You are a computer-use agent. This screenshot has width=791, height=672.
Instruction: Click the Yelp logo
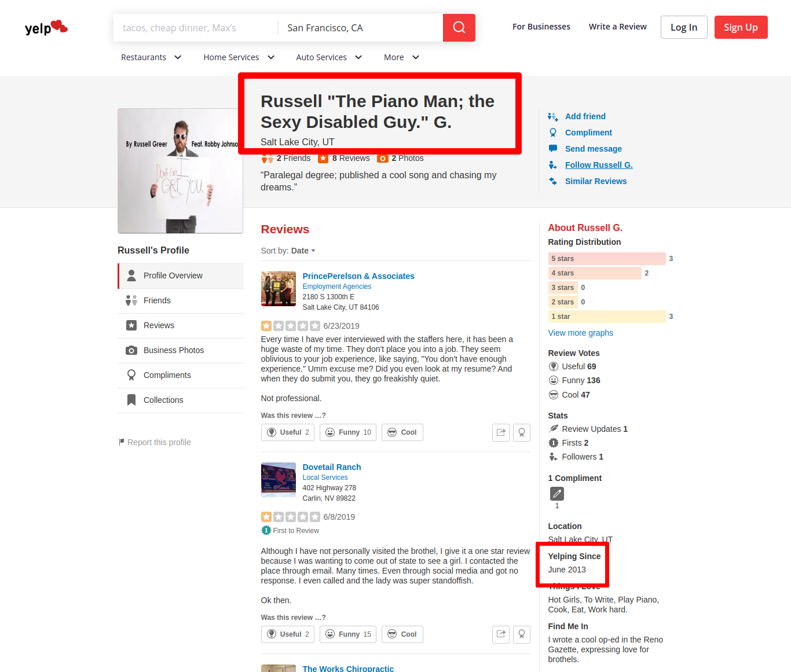pos(46,27)
